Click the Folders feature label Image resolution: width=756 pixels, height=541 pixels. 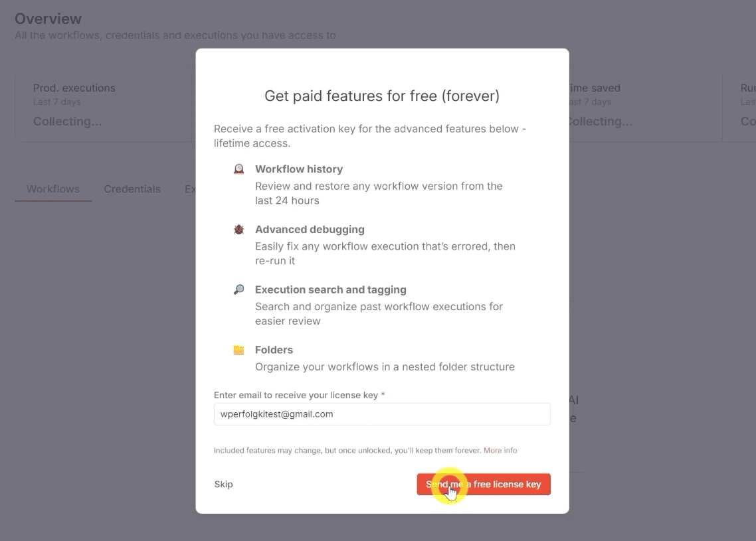[274, 349]
